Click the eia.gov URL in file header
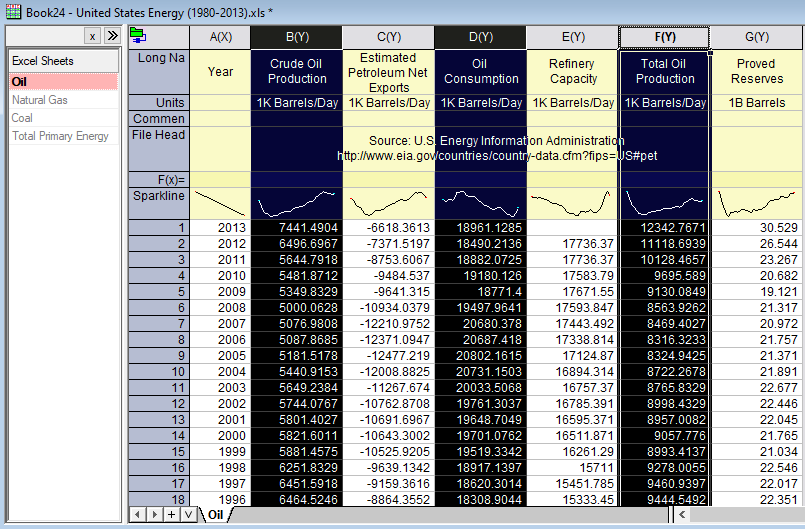Screen dimensions: 805x529 click(497, 156)
